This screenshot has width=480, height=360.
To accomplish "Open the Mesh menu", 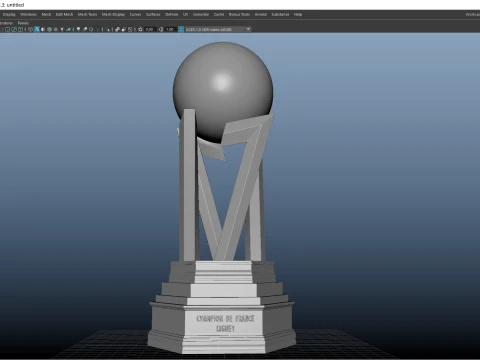I will pos(46,14).
